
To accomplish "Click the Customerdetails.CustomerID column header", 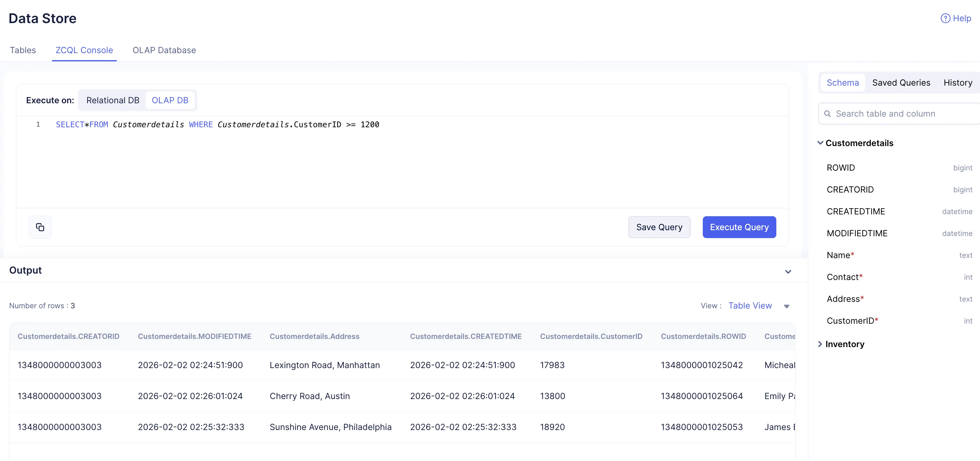I will pyautogui.click(x=591, y=336).
